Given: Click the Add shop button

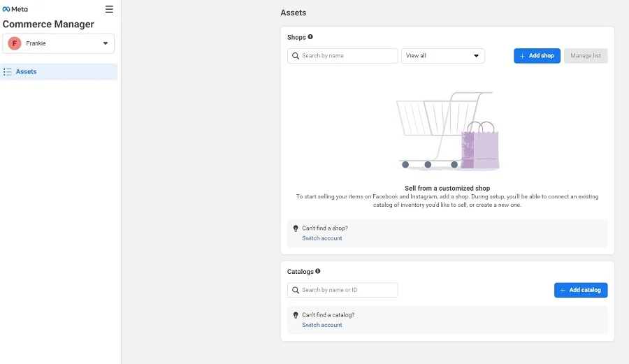Looking at the screenshot, I should [x=537, y=56].
